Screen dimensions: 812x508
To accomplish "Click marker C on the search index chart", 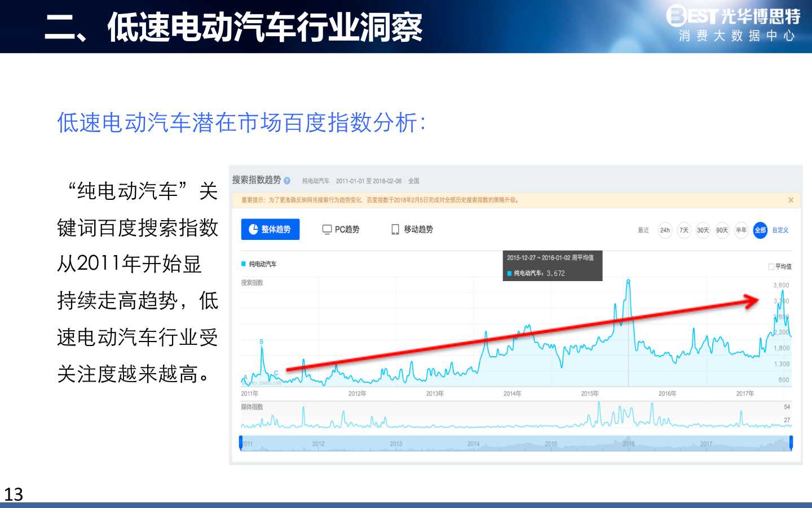I will pyautogui.click(x=276, y=373).
